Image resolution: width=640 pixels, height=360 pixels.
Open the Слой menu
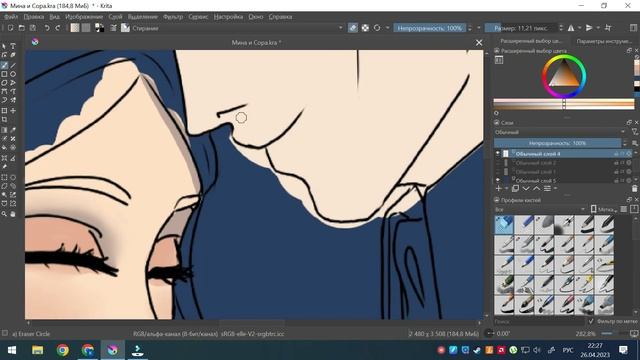[x=116, y=17]
